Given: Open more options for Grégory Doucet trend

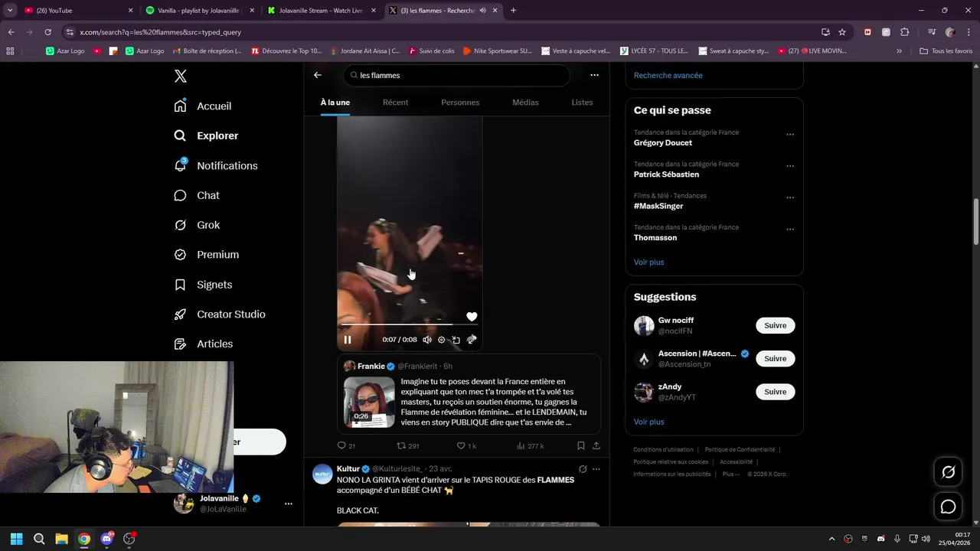Looking at the screenshot, I should coord(790,135).
